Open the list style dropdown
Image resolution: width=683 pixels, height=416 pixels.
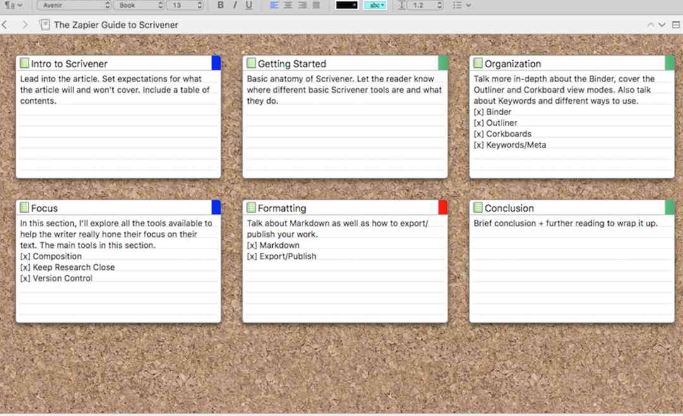pos(461,5)
